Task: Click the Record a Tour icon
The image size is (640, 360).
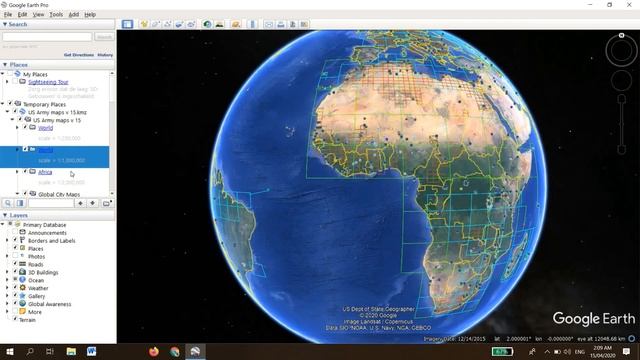Action: [191, 24]
